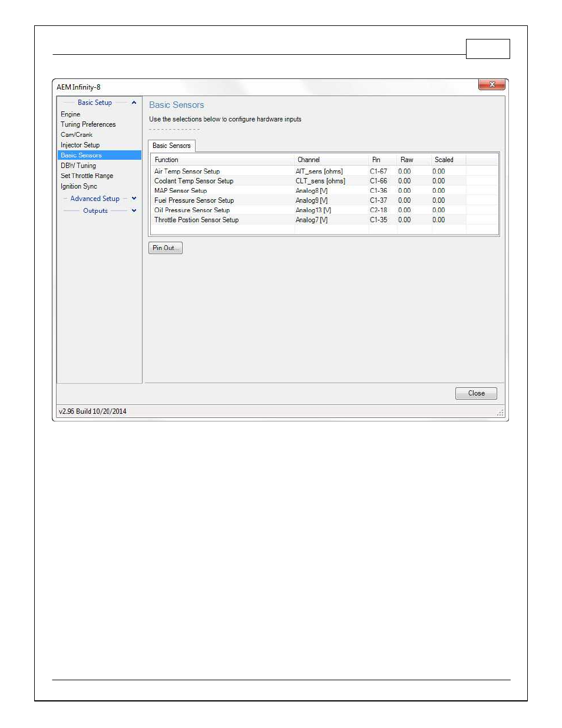
Task: Select Set Throttle Range item
Action: click(87, 176)
